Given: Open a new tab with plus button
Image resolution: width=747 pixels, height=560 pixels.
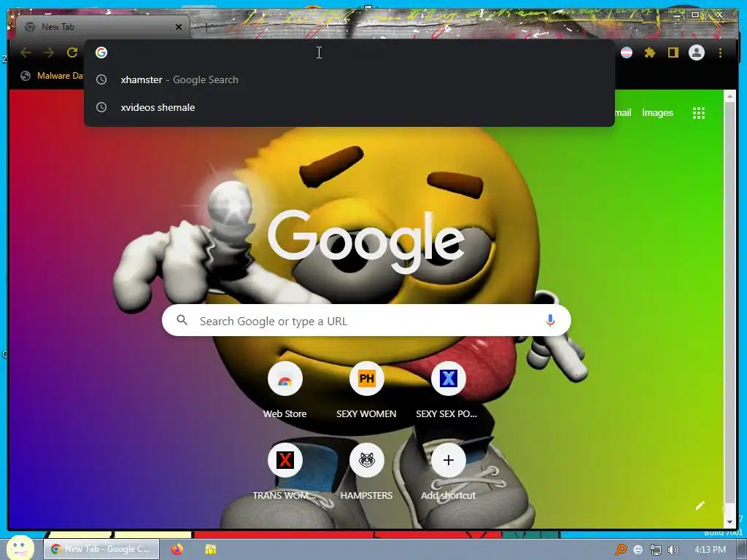Looking at the screenshot, I should pyautogui.click(x=206, y=27).
